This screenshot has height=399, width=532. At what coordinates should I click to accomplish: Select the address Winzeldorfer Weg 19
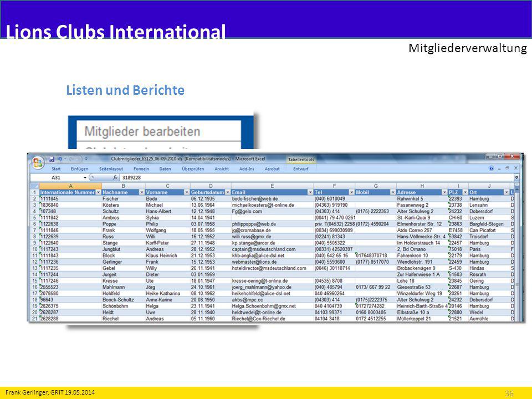point(420,294)
